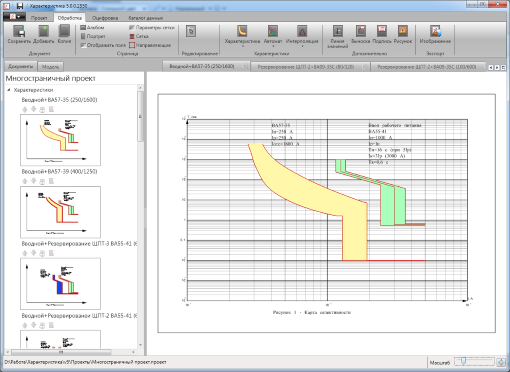This screenshot has height=372, width=510.
Task: Open the application menu button dropdown
Action: [x=14, y=17]
